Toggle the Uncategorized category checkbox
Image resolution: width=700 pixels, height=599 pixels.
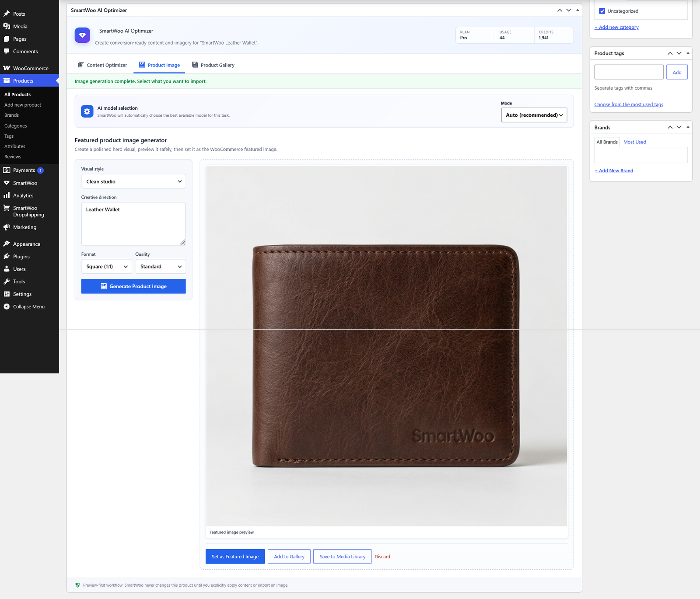pos(602,11)
